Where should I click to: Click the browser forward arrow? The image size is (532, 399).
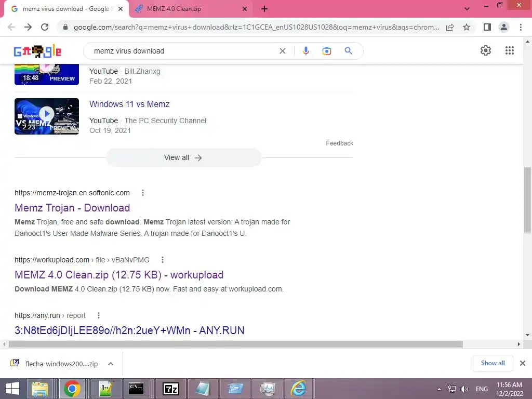[x=28, y=27]
